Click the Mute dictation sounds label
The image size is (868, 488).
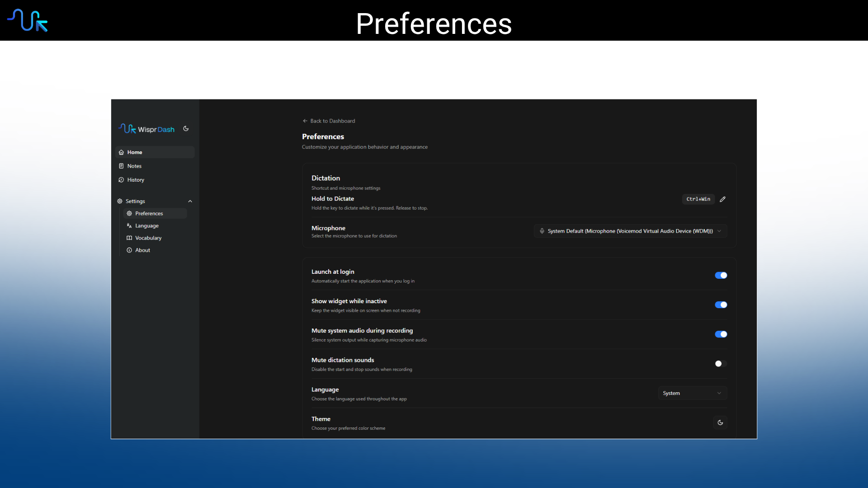click(x=343, y=360)
